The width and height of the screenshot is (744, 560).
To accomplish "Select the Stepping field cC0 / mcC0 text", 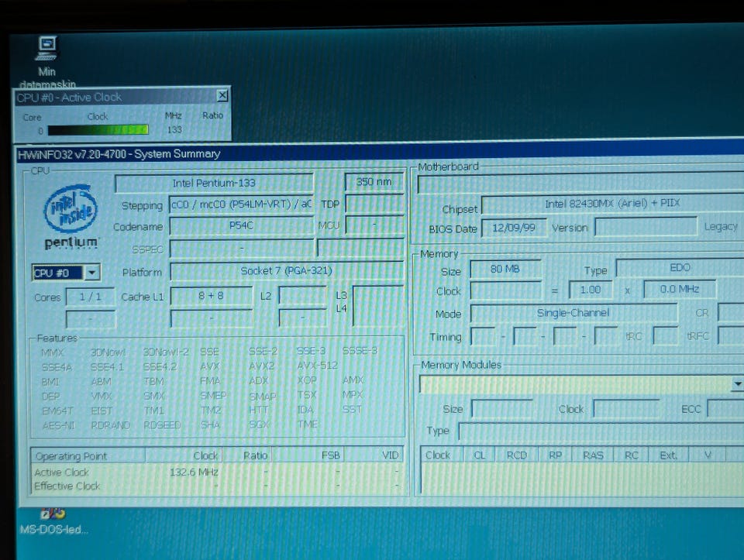I will (x=241, y=204).
